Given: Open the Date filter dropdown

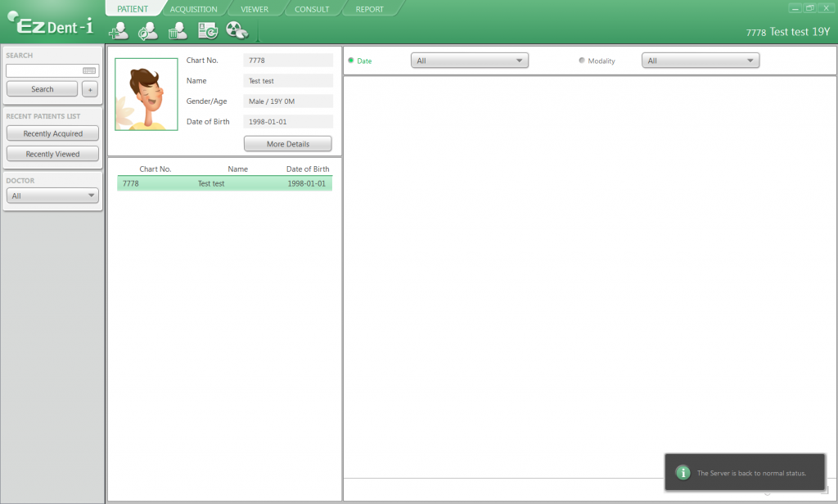Looking at the screenshot, I should (x=469, y=61).
